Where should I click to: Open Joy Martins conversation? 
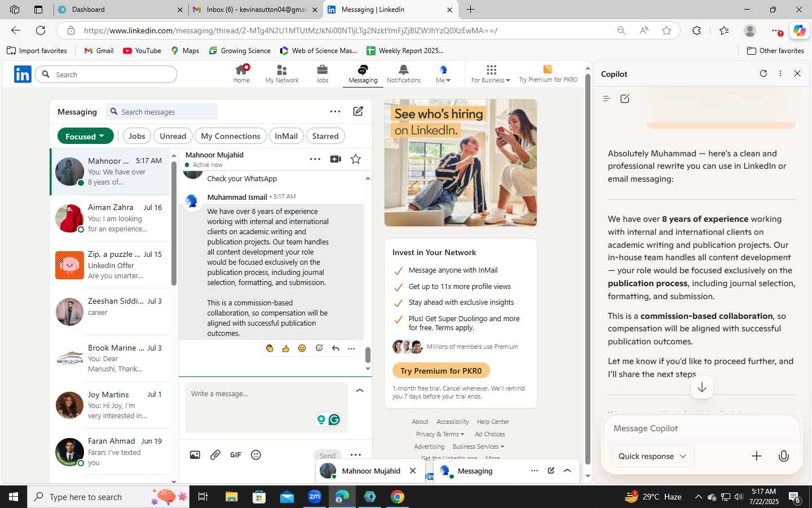tap(111, 405)
